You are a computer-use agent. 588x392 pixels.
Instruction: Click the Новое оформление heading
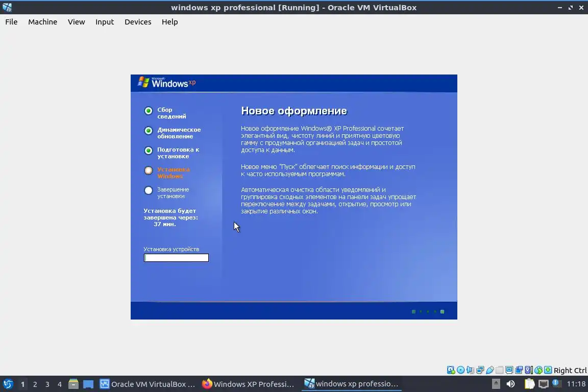(x=294, y=111)
